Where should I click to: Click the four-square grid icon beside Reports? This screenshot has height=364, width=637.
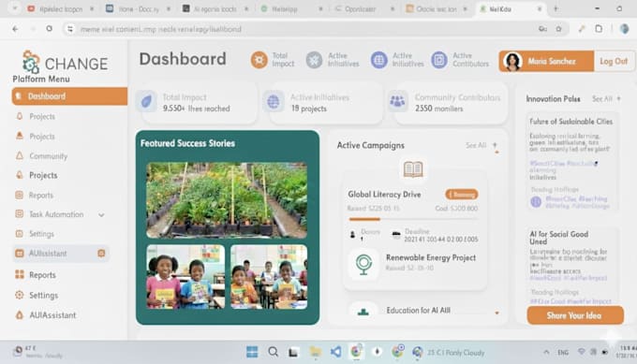pyautogui.click(x=19, y=275)
